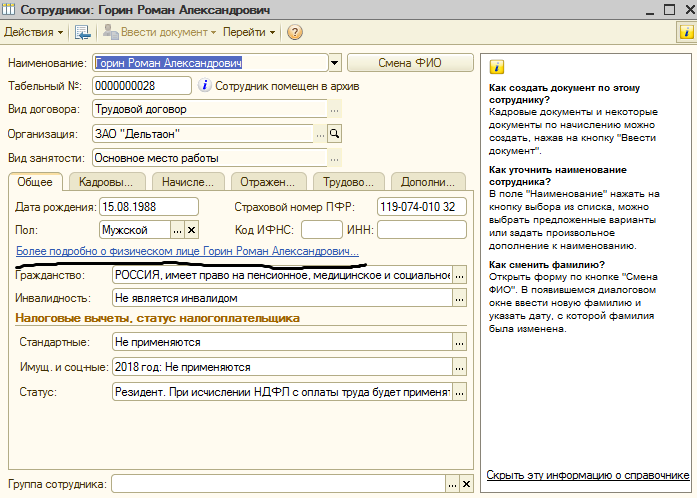Toggle the info panel icon in toolbar

click(686, 32)
